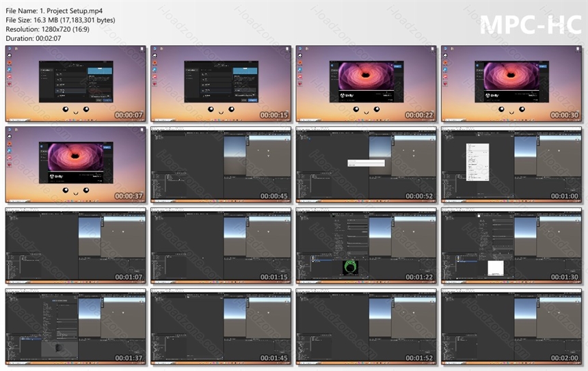Click the white context menu in the 00:01:00 frame
The image size is (588, 371).
[x=477, y=162]
